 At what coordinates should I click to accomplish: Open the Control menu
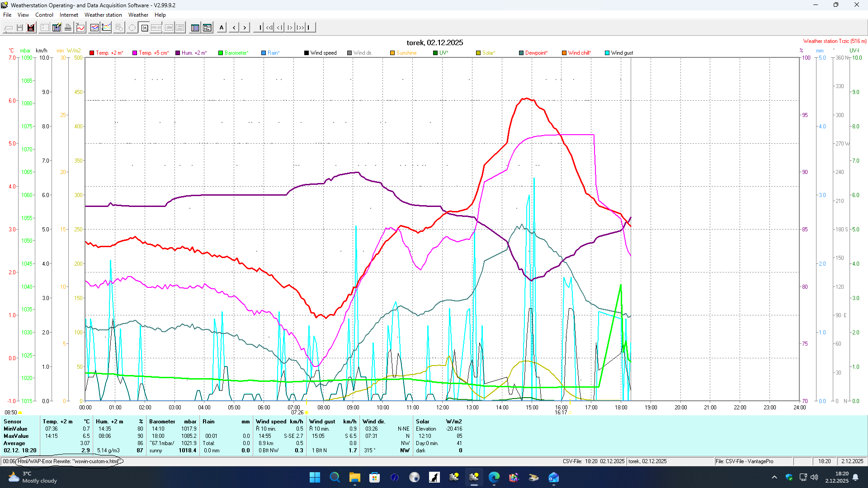pos(44,15)
